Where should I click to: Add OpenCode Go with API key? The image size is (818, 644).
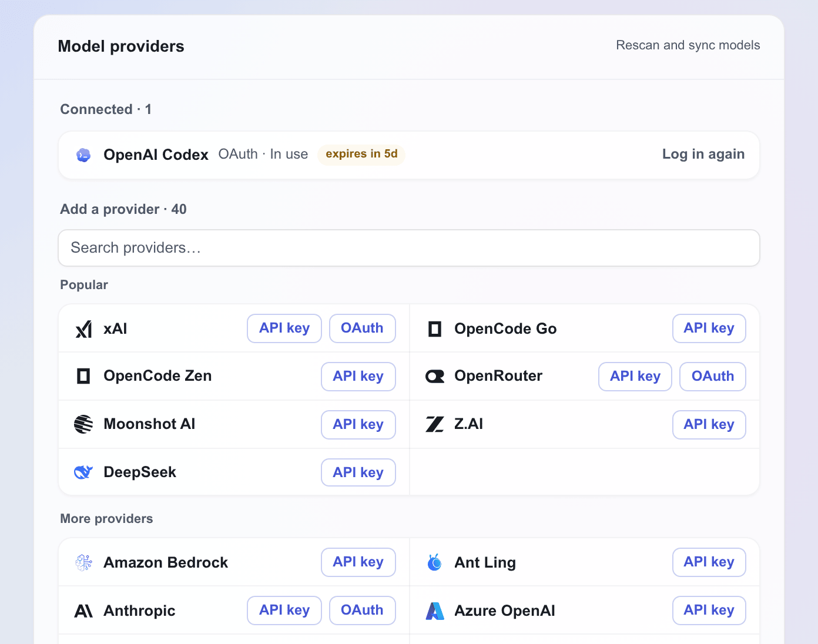709,328
